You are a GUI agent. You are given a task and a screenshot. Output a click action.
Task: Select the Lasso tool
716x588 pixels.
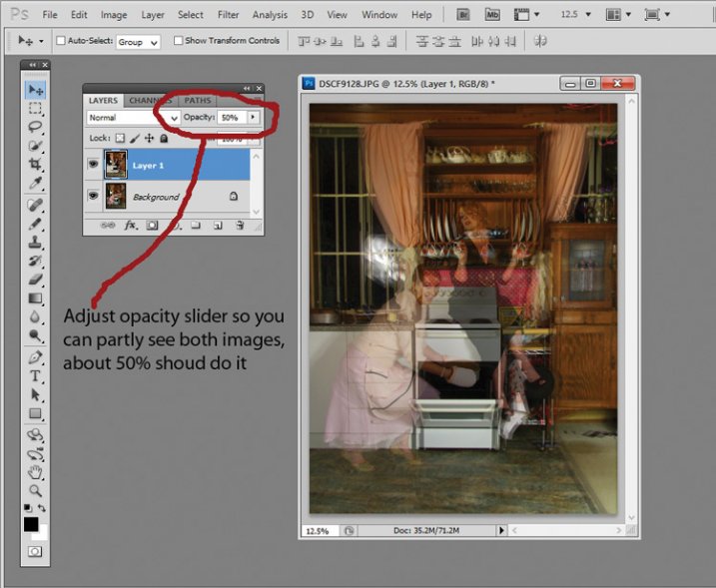pos(35,127)
